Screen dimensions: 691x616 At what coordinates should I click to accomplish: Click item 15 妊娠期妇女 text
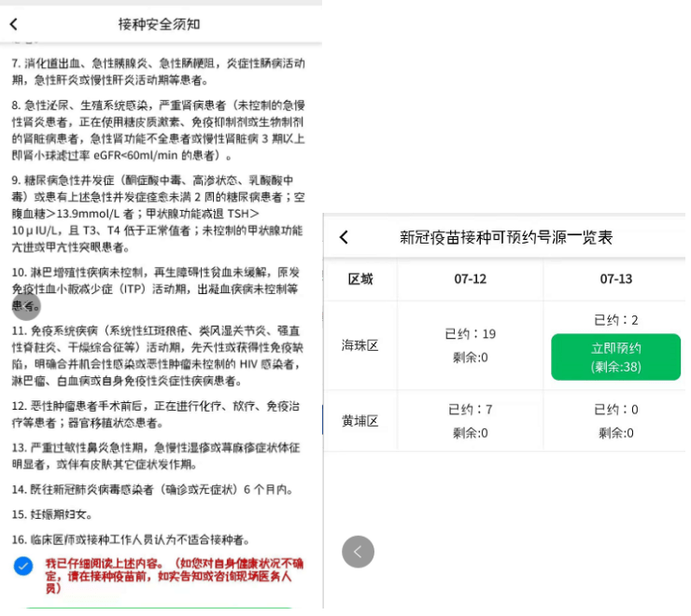[x=52, y=514]
